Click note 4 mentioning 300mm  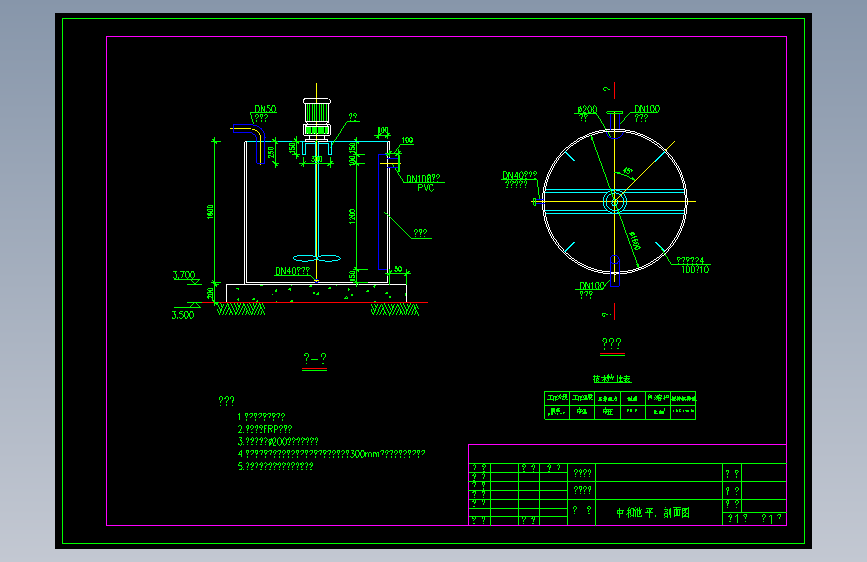[x=332, y=454]
